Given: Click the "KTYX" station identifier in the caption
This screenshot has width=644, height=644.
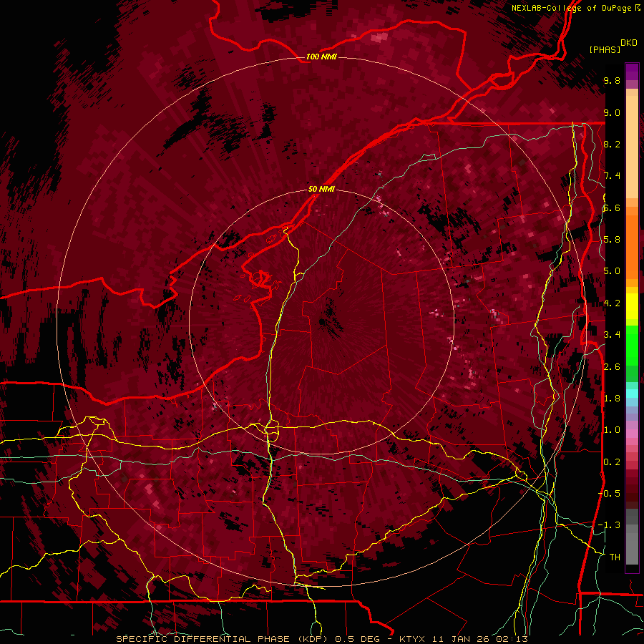Looking at the screenshot, I should pos(414,639).
